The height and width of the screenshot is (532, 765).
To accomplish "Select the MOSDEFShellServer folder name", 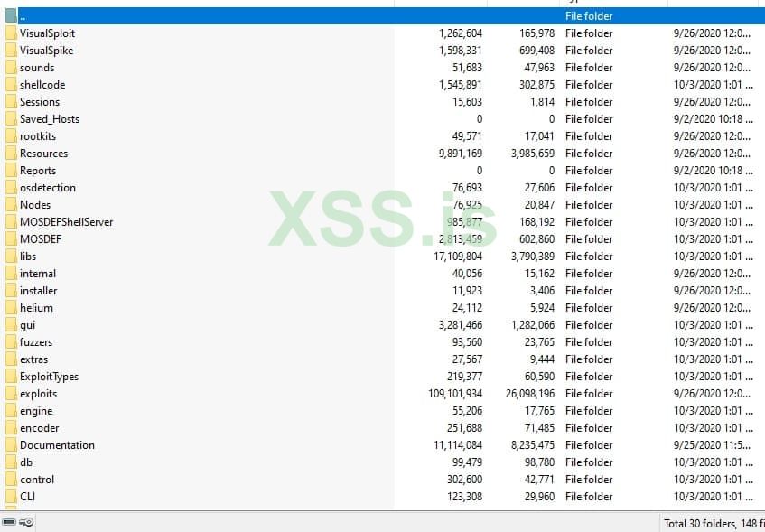I will click(x=66, y=221).
